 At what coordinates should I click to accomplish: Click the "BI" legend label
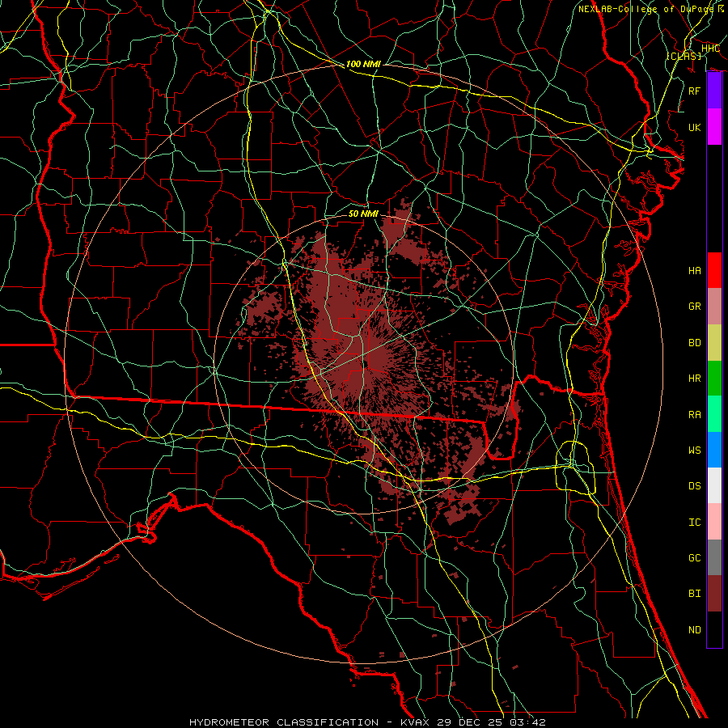pos(695,594)
